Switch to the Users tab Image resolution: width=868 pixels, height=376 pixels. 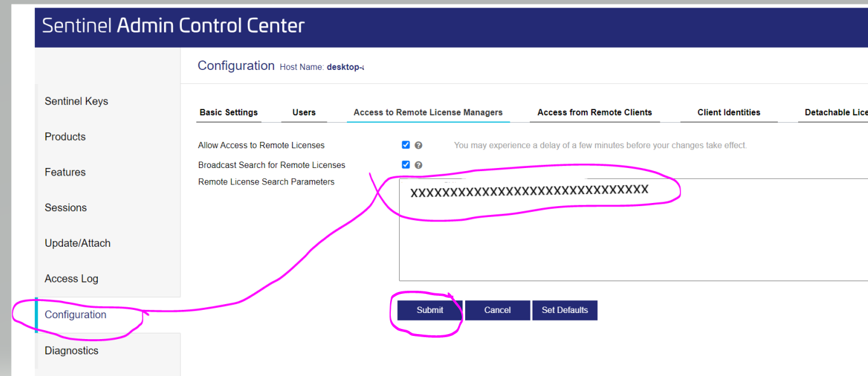pyautogui.click(x=304, y=113)
